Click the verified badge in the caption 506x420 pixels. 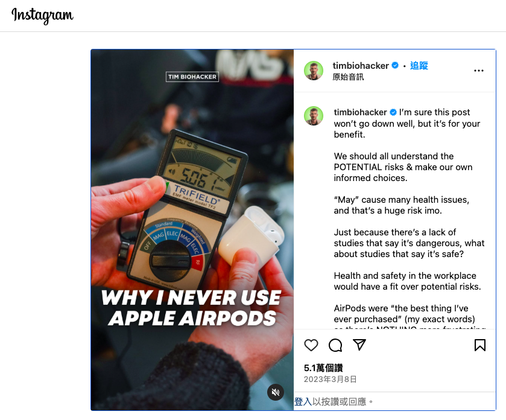[393, 112]
